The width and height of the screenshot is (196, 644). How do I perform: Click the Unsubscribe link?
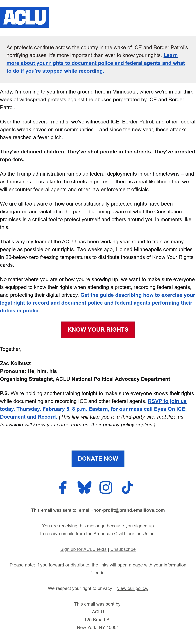click(123, 549)
